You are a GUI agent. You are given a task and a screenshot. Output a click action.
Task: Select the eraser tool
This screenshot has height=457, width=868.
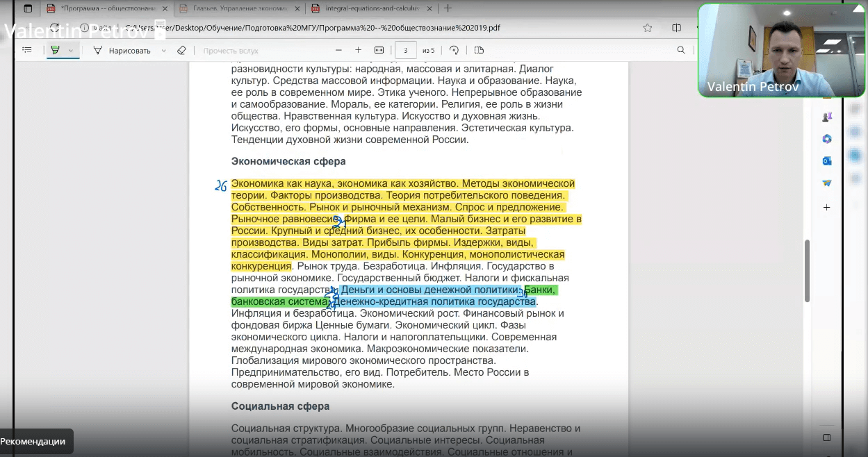(182, 50)
